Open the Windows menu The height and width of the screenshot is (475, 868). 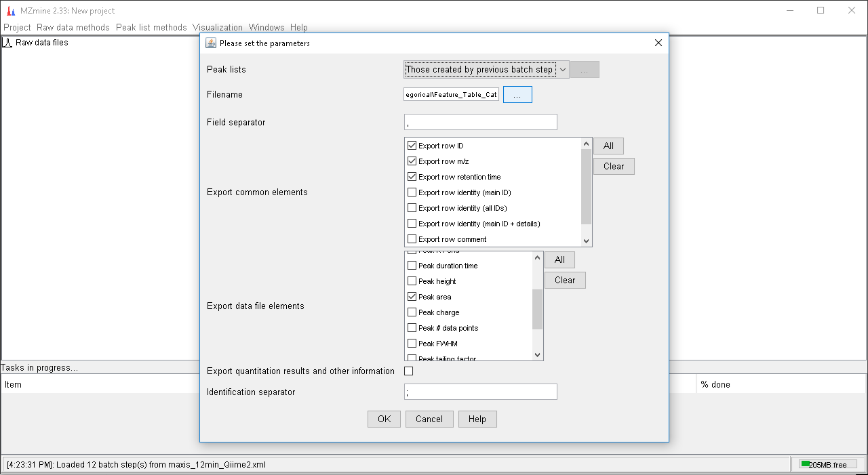pos(267,28)
